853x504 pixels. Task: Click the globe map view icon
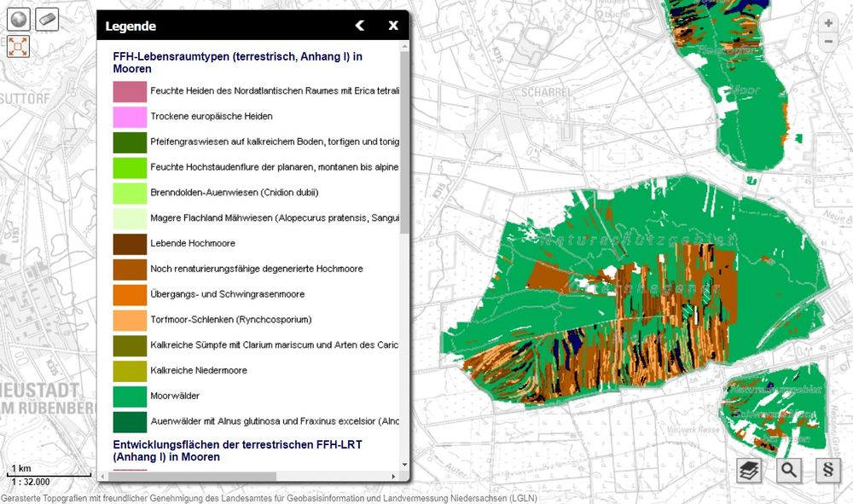pyautogui.click(x=19, y=19)
